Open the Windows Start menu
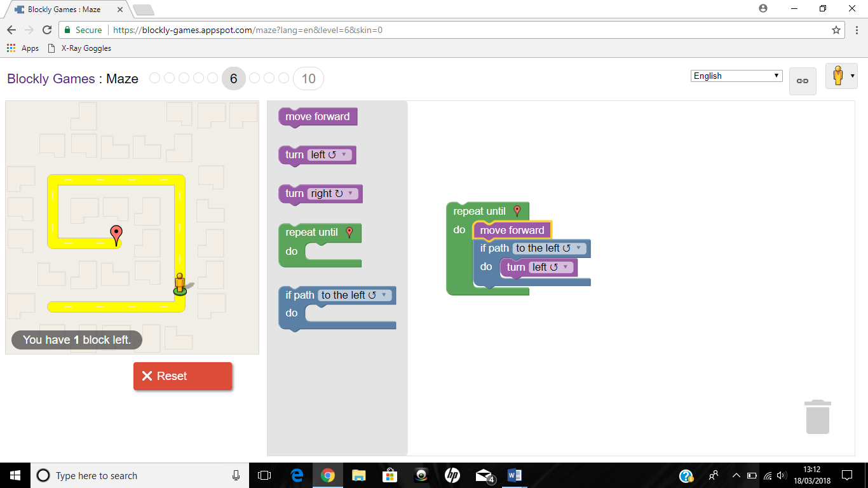 tap(15, 475)
